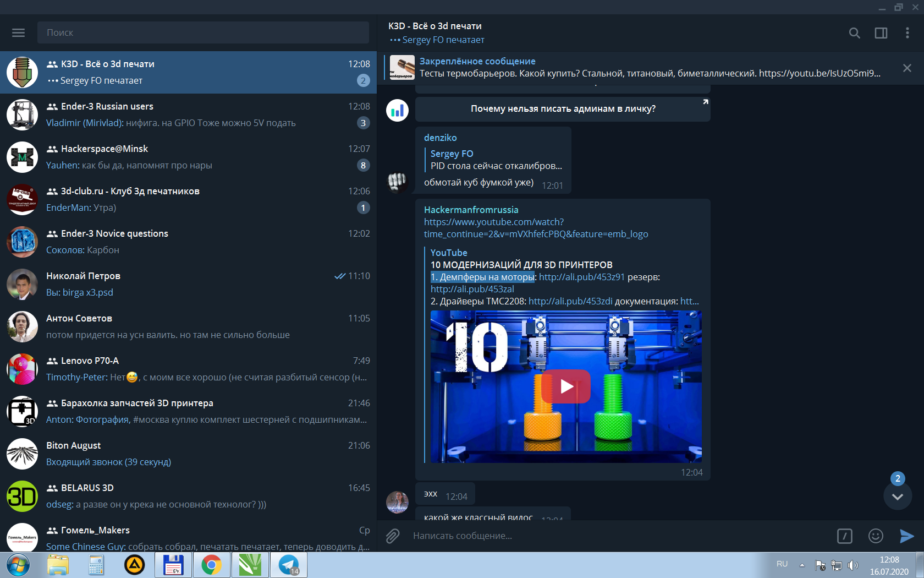Open the poll Почему нельзя писать админам

(x=563, y=108)
